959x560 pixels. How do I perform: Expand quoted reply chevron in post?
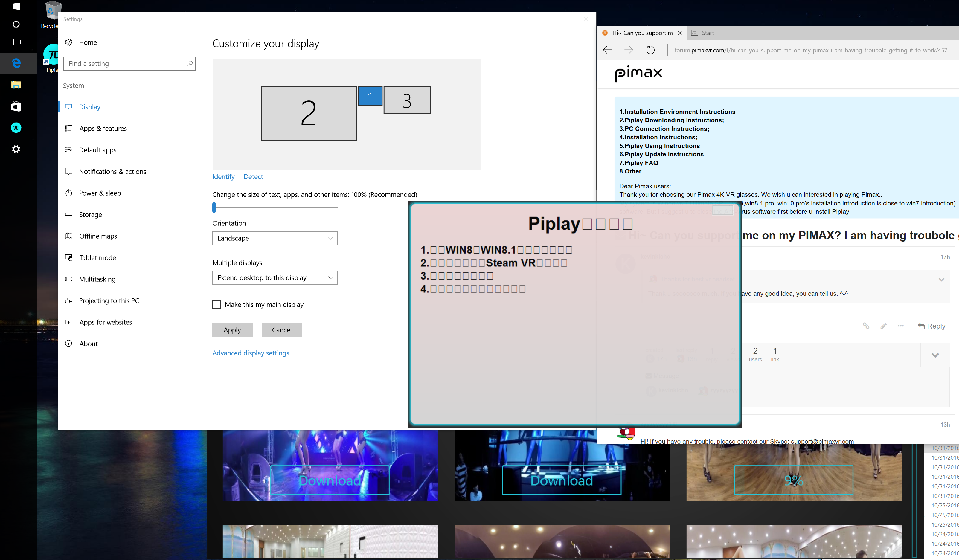941,280
